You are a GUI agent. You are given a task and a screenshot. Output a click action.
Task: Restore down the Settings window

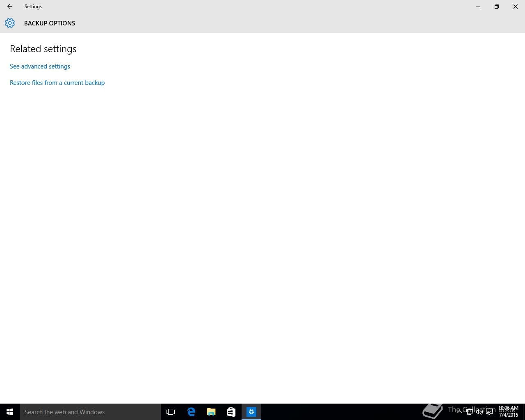[497, 7]
